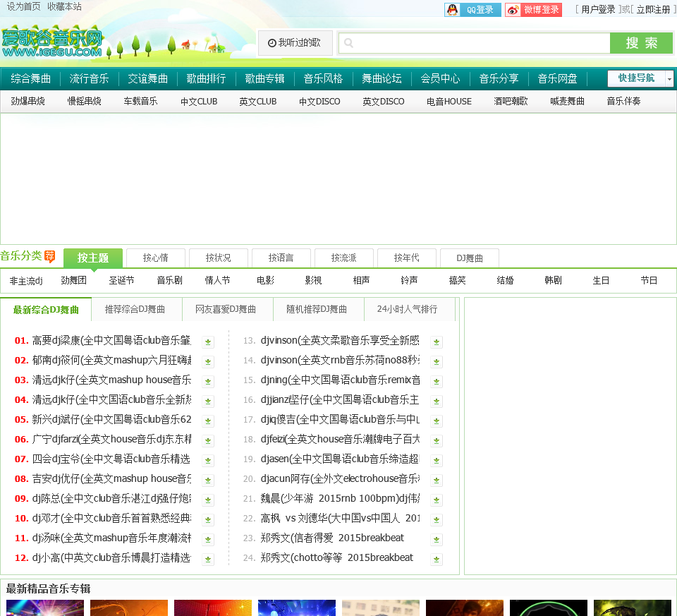Screen dimensions: 677x616
Task: Click 收藏本站 link
Action: point(64,6)
